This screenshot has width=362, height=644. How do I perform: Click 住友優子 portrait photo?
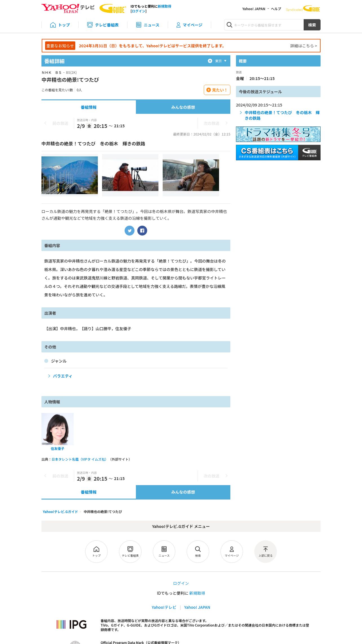(58, 429)
